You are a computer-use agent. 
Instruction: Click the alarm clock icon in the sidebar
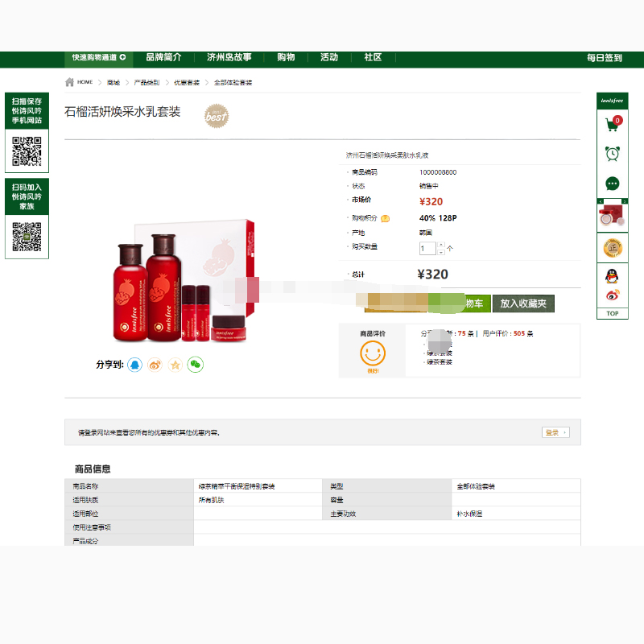coord(613,154)
